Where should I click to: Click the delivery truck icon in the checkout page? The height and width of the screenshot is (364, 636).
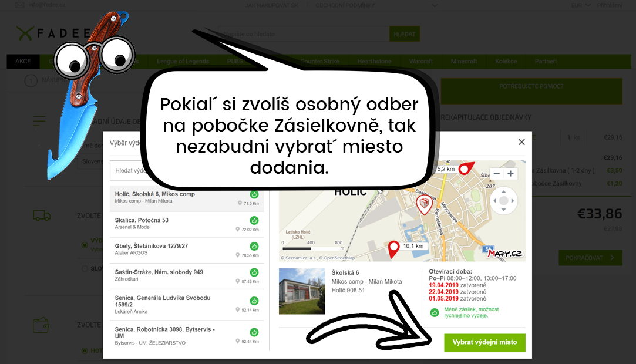tap(42, 215)
